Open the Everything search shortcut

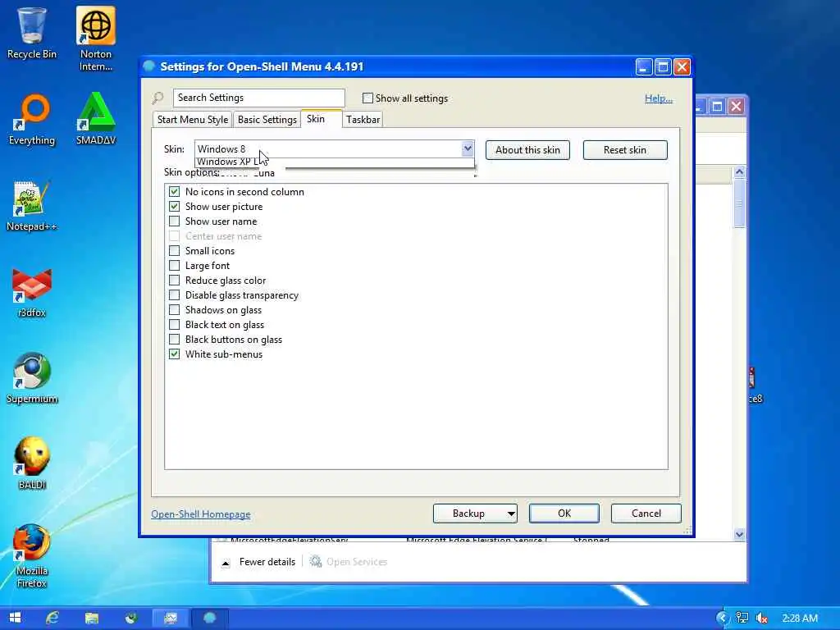coord(32,120)
